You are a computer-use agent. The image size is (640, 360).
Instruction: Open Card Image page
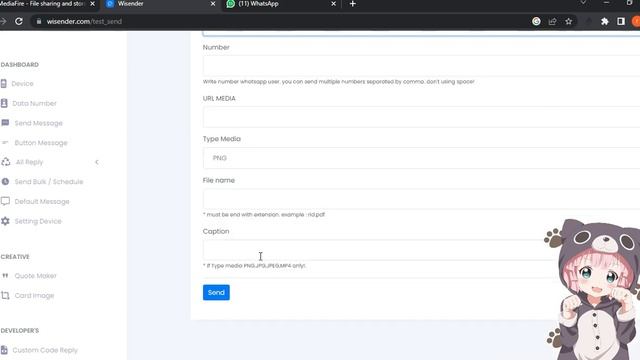point(34,295)
